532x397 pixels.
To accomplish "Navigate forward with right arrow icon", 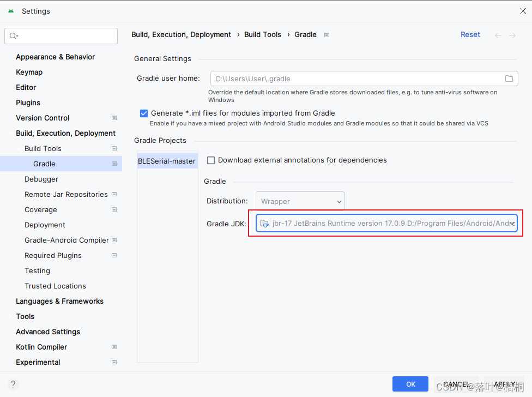I will [512, 35].
